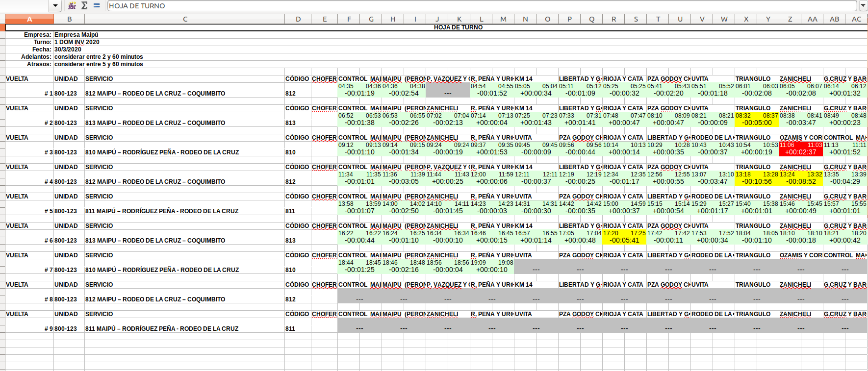This screenshot has height=371, width=868.
Task: Click the Sum sigma icon
Action: click(x=84, y=6)
